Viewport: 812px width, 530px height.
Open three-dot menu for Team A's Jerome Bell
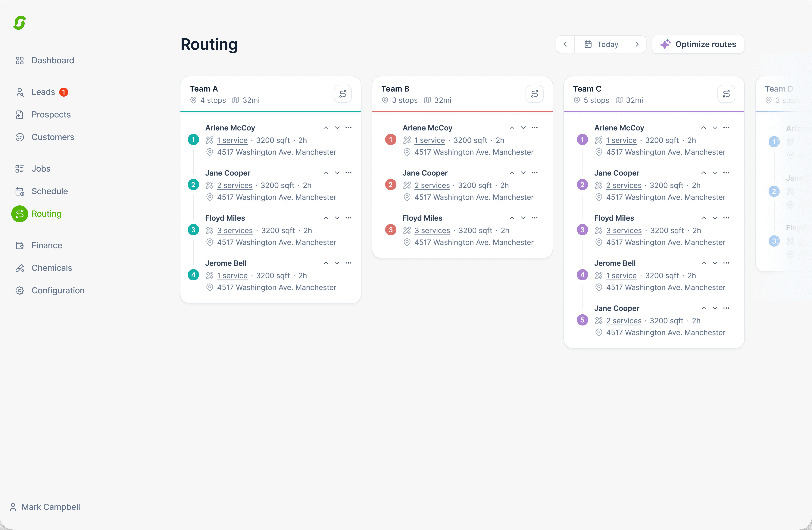tap(348, 263)
